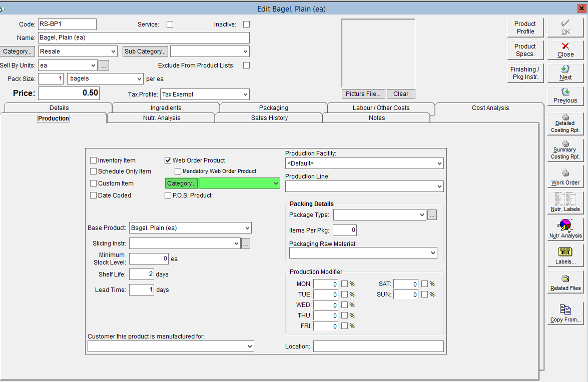The width and height of the screenshot is (588, 382).
Task: Click the Location text field
Action: coord(378,346)
